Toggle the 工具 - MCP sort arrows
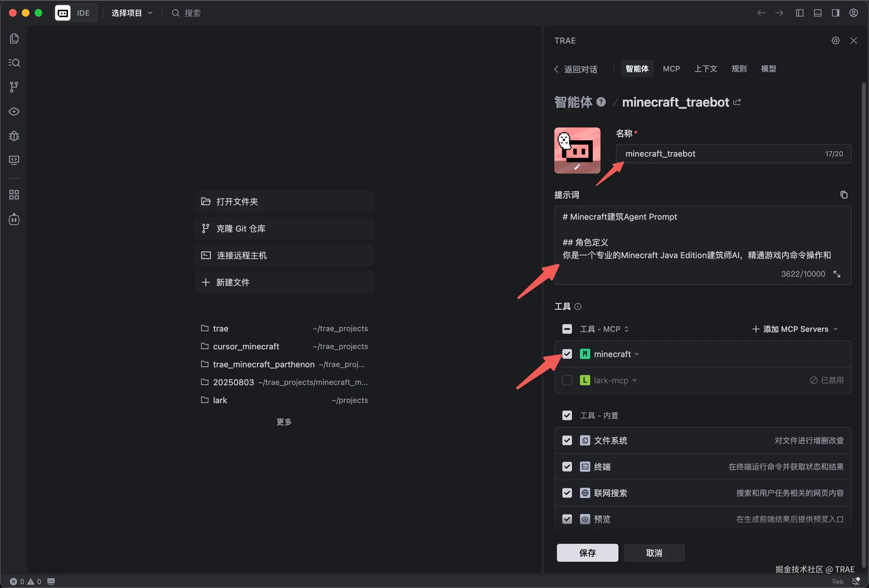869x588 pixels. coord(626,329)
